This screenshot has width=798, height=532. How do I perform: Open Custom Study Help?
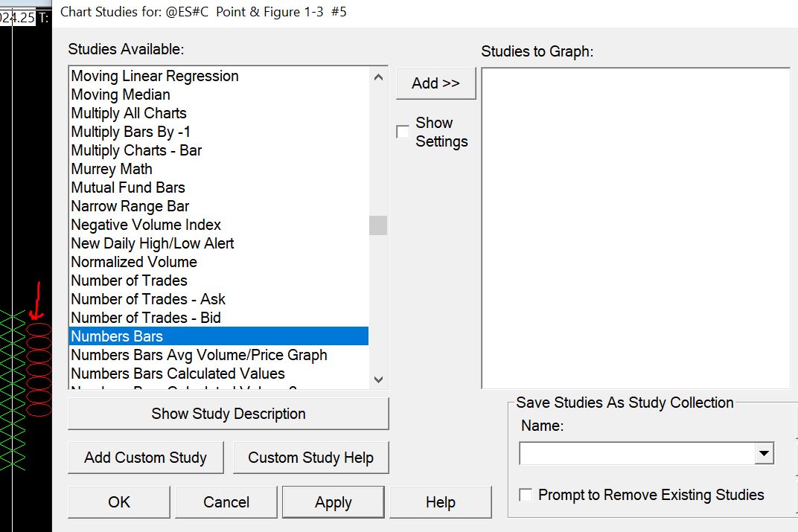click(x=310, y=458)
